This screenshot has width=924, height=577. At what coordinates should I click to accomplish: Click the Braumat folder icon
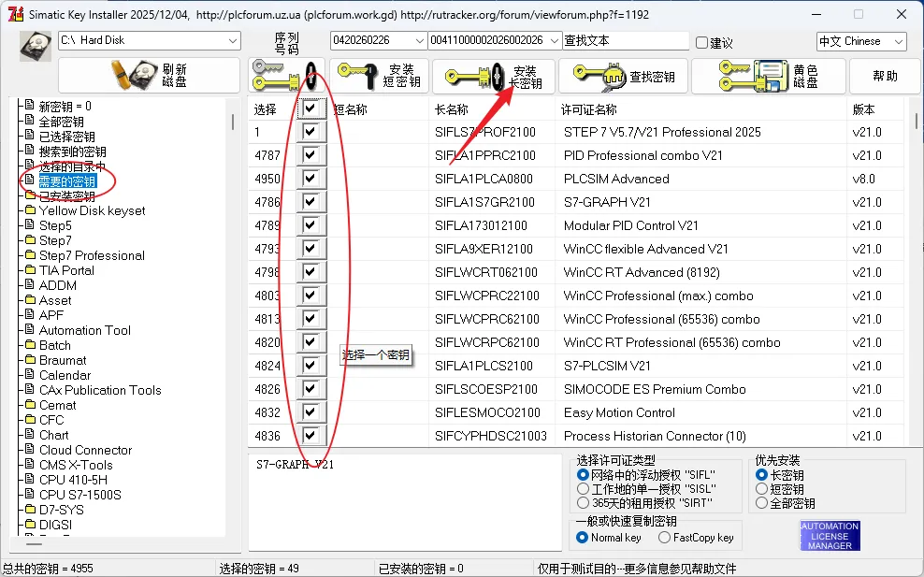click(30, 359)
